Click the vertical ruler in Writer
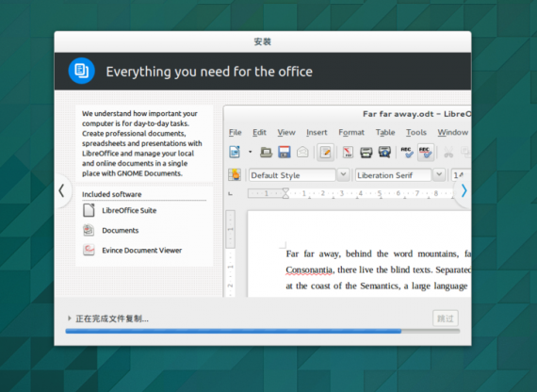 click(x=231, y=253)
